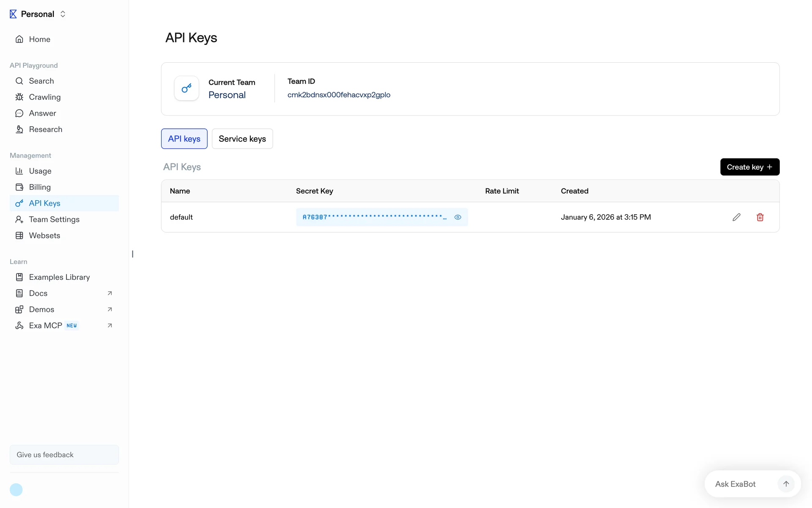Click the Create key button

click(749, 167)
